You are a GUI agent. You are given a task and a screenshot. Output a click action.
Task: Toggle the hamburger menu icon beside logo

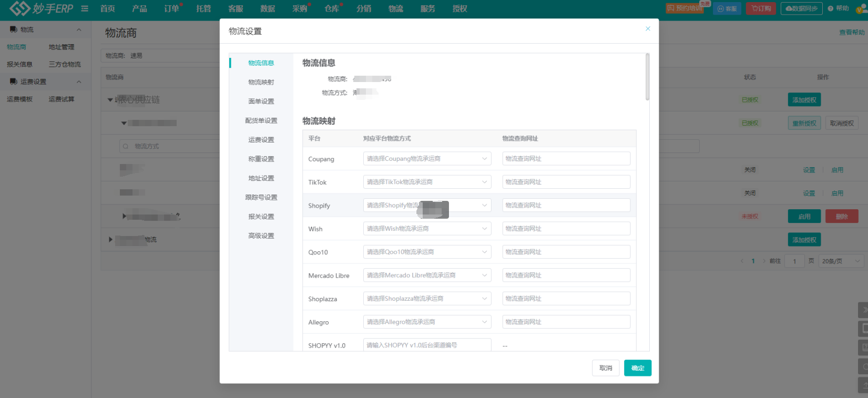pos(85,8)
